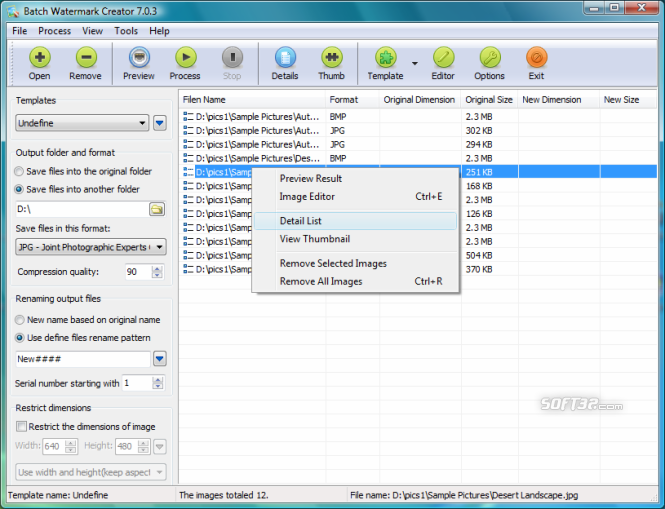Switch to Details view icon
The height and width of the screenshot is (509, 665).
[285, 57]
